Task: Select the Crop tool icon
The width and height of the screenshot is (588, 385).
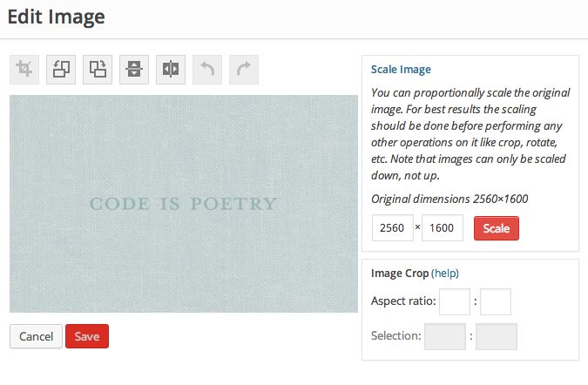Action: 24,71
